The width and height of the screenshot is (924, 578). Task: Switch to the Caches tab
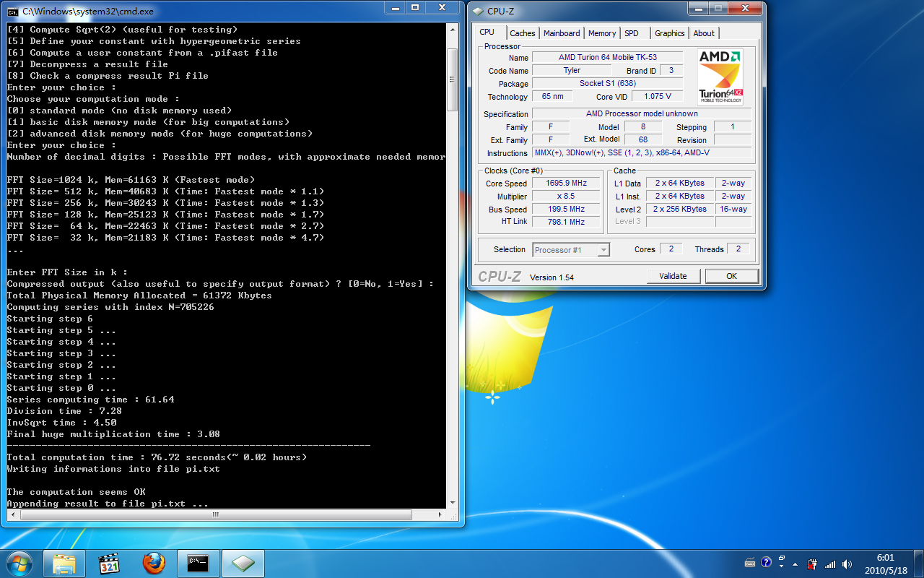pos(523,33)
